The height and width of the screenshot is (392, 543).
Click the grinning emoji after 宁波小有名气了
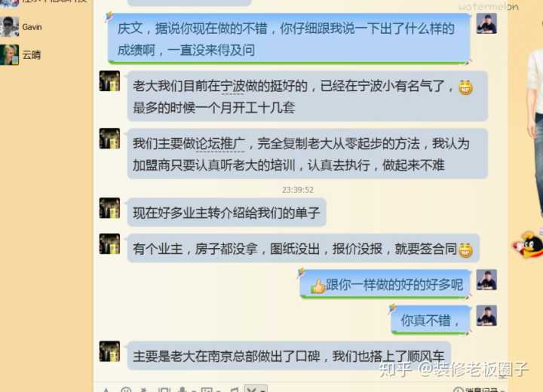click(x=465, y=87)
